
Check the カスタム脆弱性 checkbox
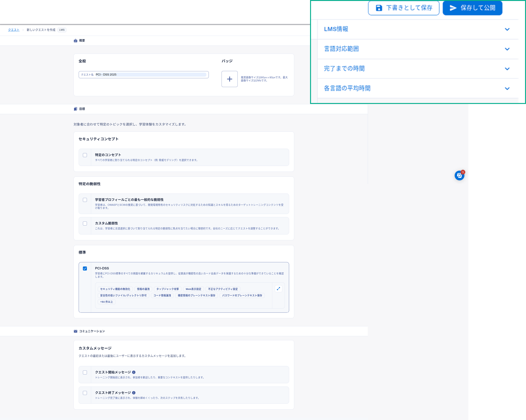[85, 224]
